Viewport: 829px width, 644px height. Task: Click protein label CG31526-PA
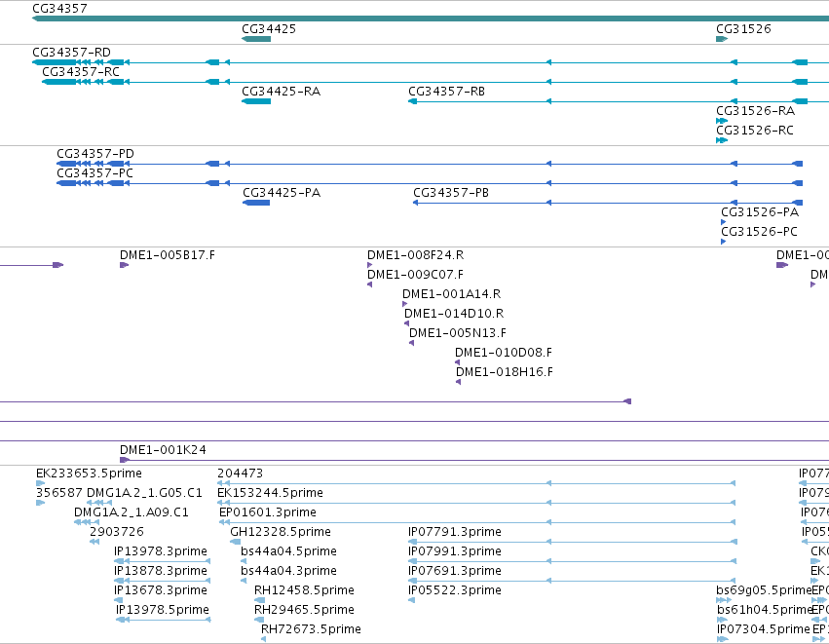coord(760,212)
